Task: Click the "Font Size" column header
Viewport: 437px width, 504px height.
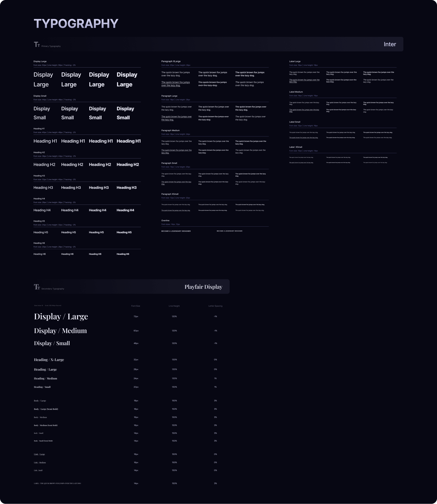Action: pos(136,306)
